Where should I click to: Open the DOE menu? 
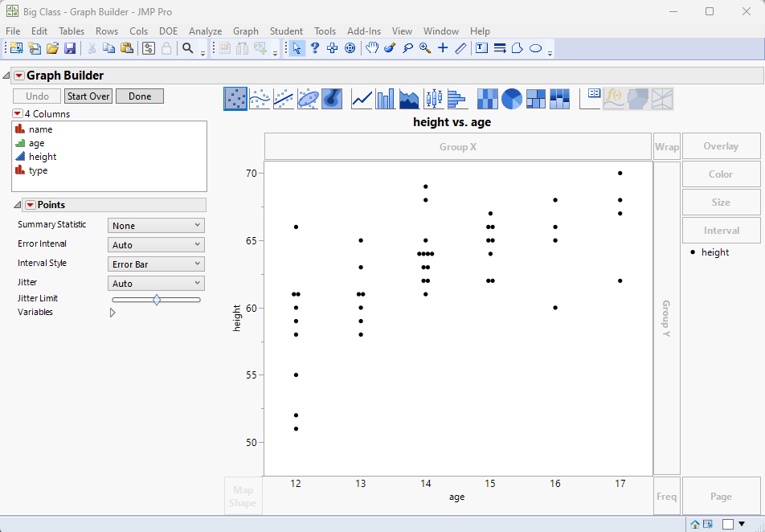(x=168, y=31)
